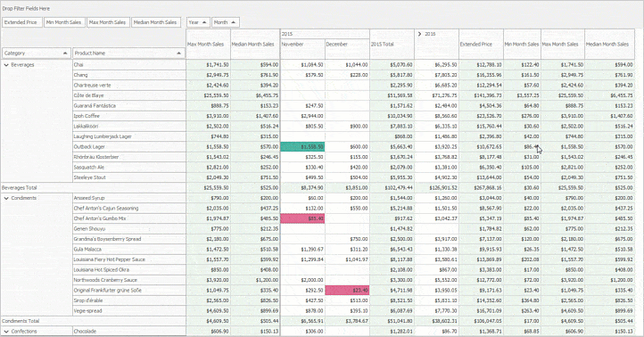Select the 2015 Total column header
The height and width of the screenshot is (337, 644).
[x=392, y=44]
